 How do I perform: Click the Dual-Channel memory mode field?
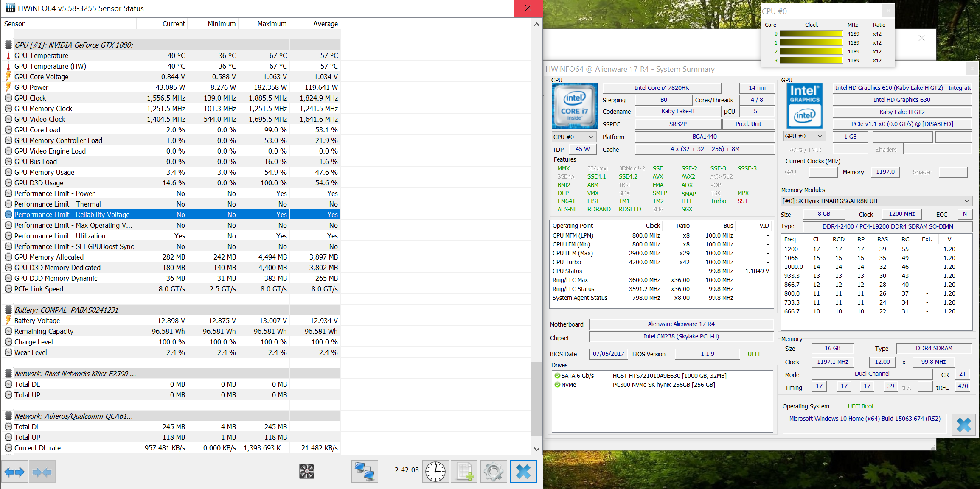coord(872,374)
